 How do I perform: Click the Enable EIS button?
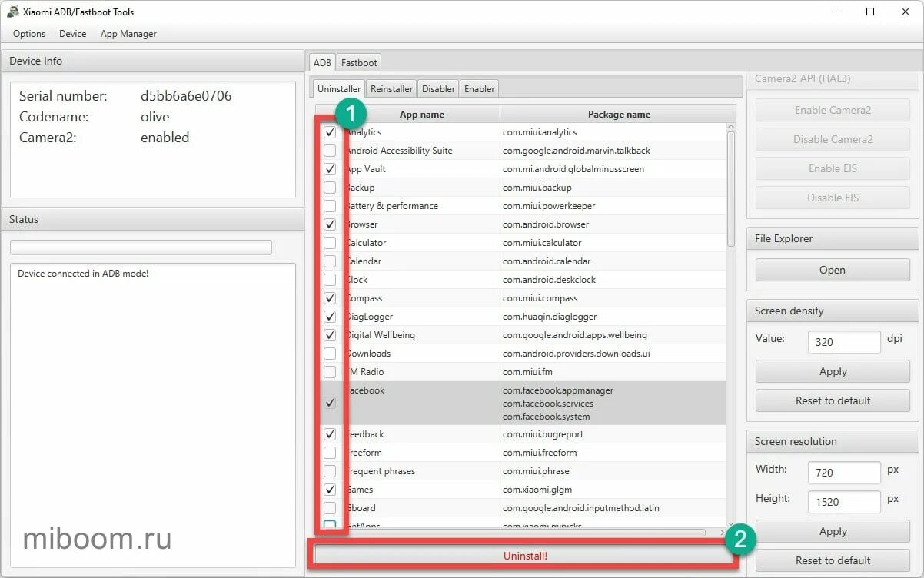pyautogui.click(x=833, y=168)
